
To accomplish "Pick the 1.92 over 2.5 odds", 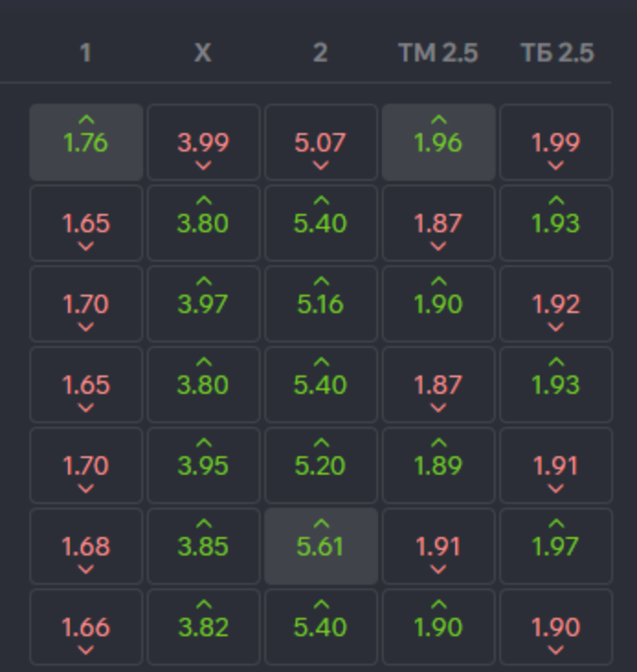I will point(556,304).
